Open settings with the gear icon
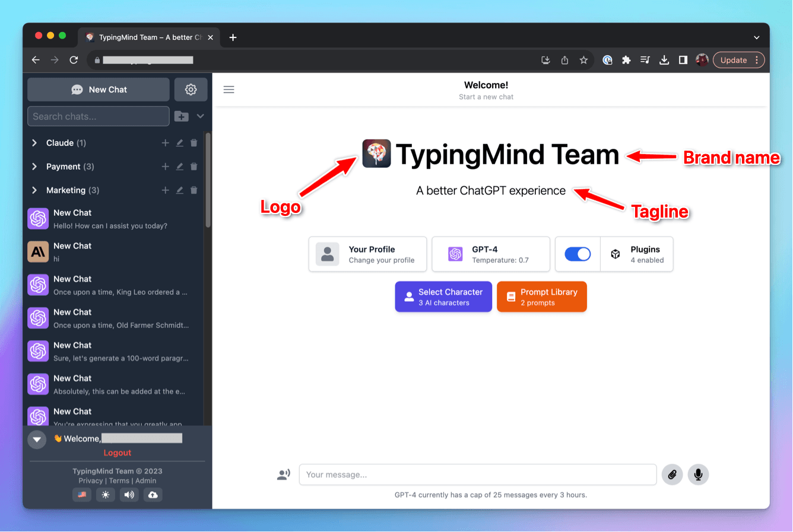The height and width of the screenshot is (532, 793). 191,90
